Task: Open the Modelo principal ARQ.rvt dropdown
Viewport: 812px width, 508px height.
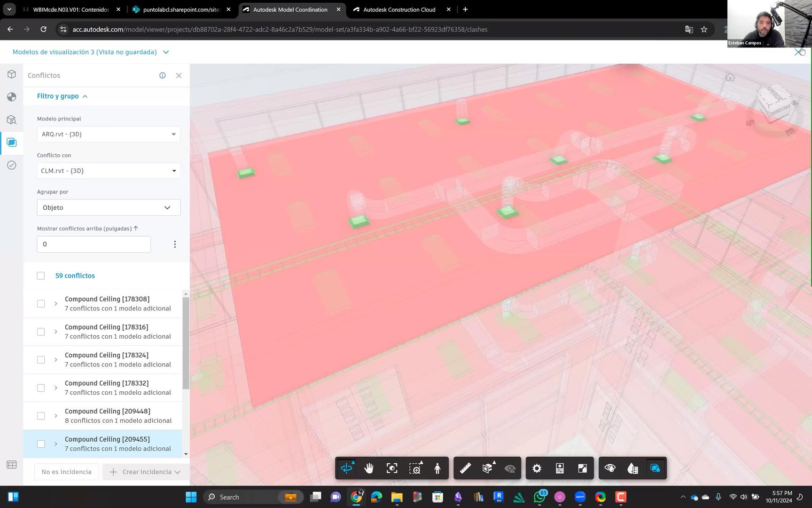Action: (109, 135)
